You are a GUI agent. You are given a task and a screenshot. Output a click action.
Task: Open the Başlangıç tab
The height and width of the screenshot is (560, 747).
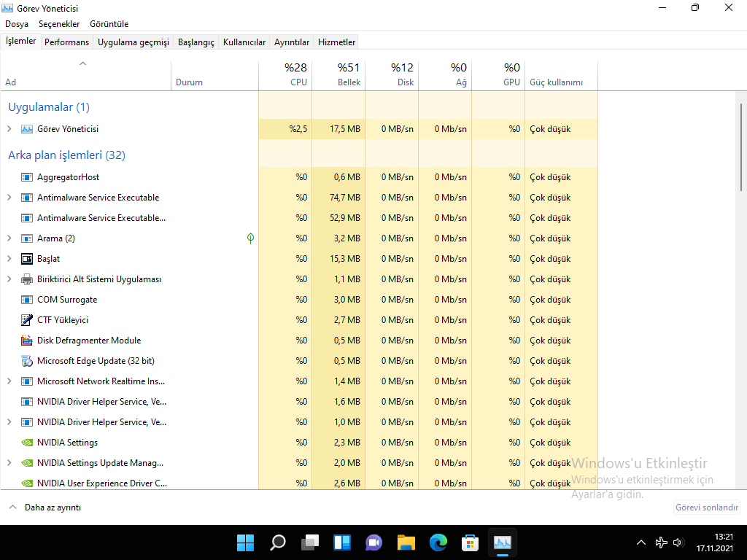[x=196, y=42]
